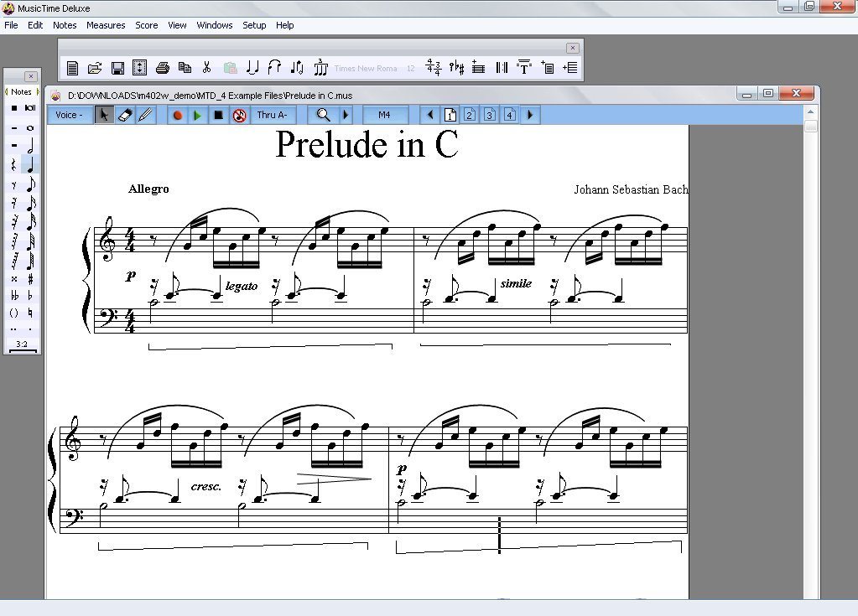The width and height of the screenshot is (858, 616).
Task: Select the sharp accidental in Notes palette
Action: pos(30,279)
